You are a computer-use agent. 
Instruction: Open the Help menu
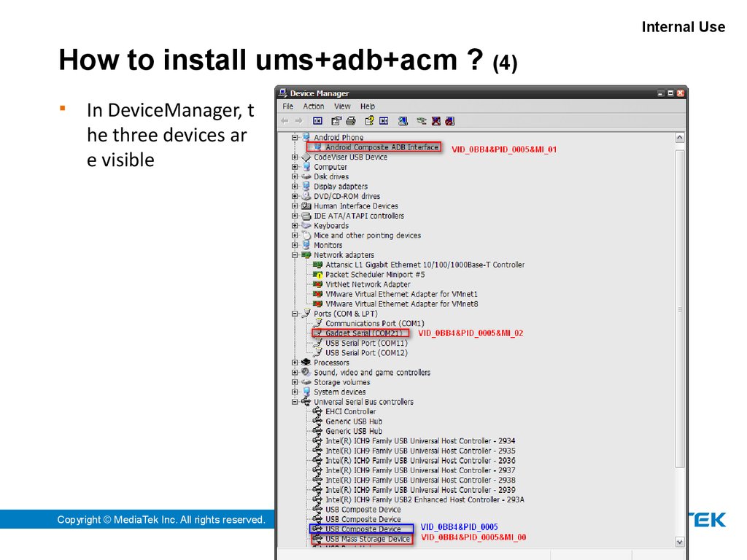coord(368,106)
